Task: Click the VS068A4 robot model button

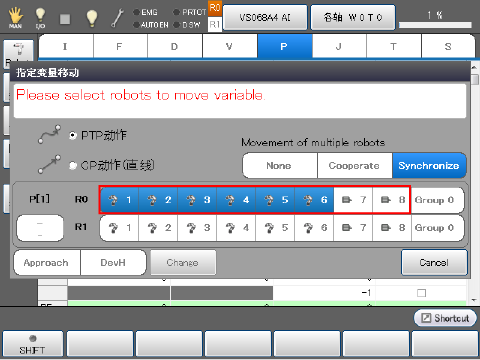Action: coord(265,17)
